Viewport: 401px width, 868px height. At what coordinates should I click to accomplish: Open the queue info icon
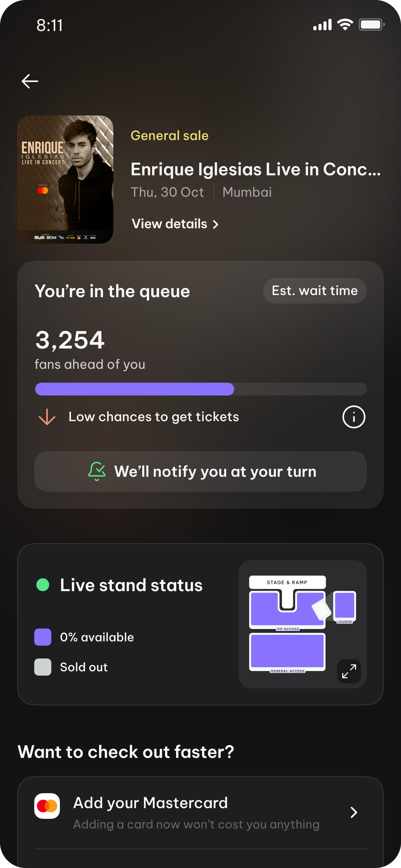pyautogui.click(x=354, y=417)
